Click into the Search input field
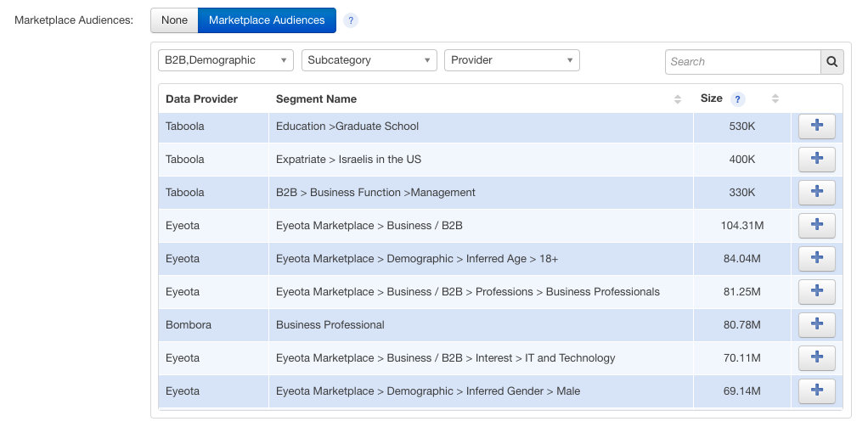Viewport: 868px width, 427px height. pyautogui.click(x=742, y=62)
